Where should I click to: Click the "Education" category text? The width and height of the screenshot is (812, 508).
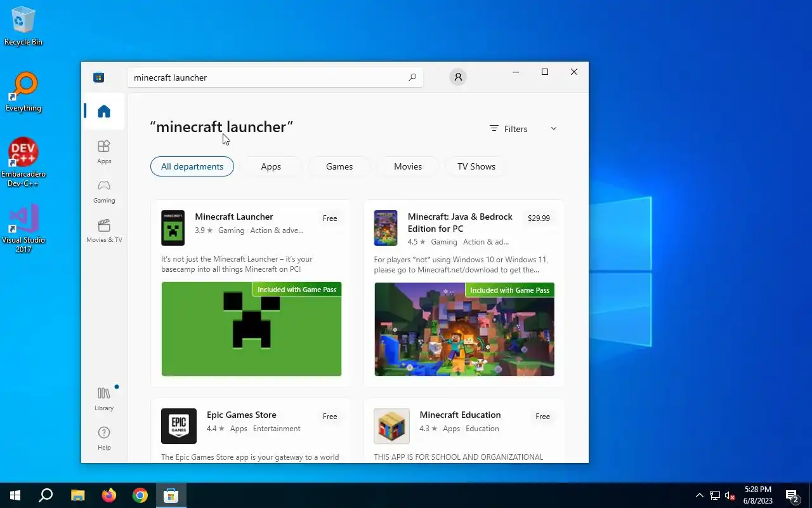[x=482, y=429]
